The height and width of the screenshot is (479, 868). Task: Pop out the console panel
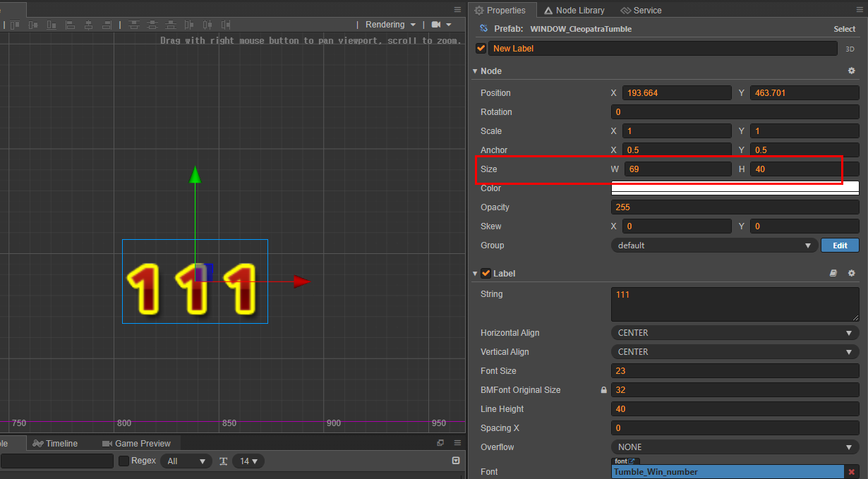click(x=440, y=443)
